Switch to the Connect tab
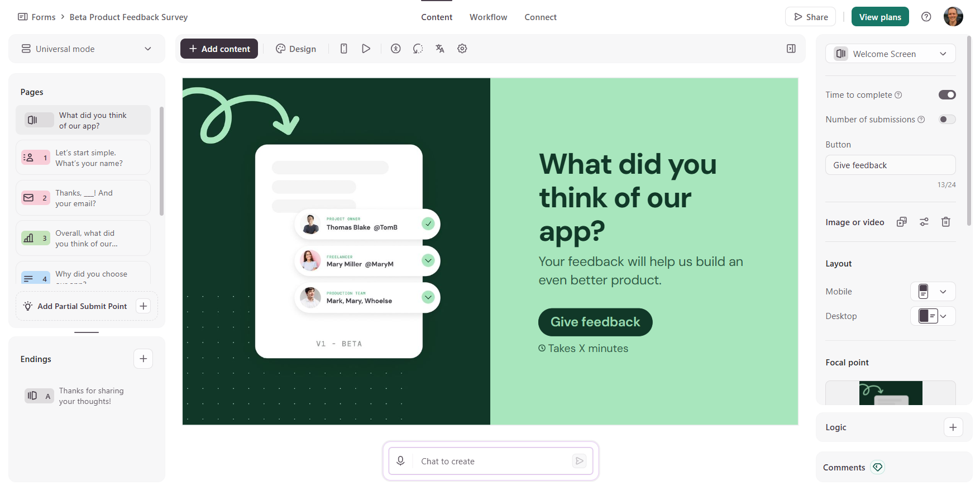The height and width of the screenshot is (490, 980). coord(541,17)
